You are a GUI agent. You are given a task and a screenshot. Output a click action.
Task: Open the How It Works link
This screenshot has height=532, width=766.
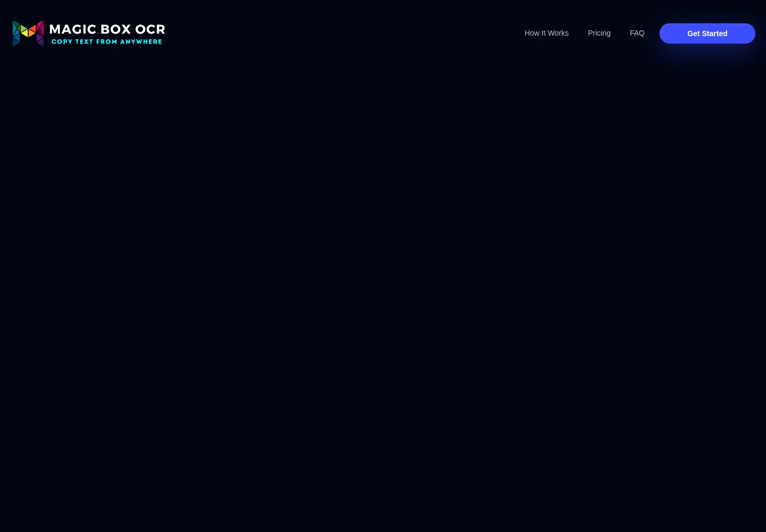546,33
